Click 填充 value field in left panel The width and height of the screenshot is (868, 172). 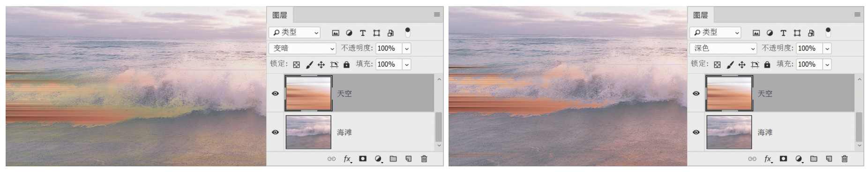click(x=389, y=64)
